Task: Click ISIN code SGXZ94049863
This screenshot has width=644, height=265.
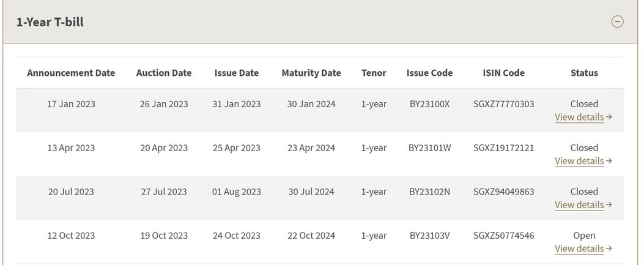Action: point(503,192)
